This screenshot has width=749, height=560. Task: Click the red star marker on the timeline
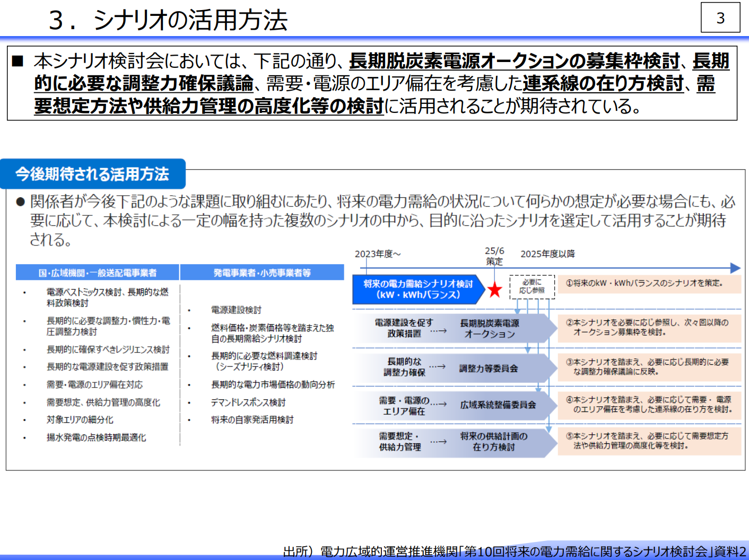point(495,290)
